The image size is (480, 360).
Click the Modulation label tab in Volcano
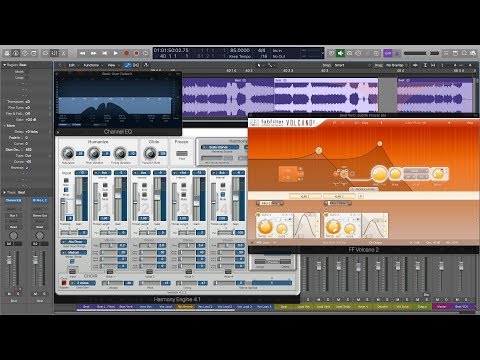pos(364,189)
